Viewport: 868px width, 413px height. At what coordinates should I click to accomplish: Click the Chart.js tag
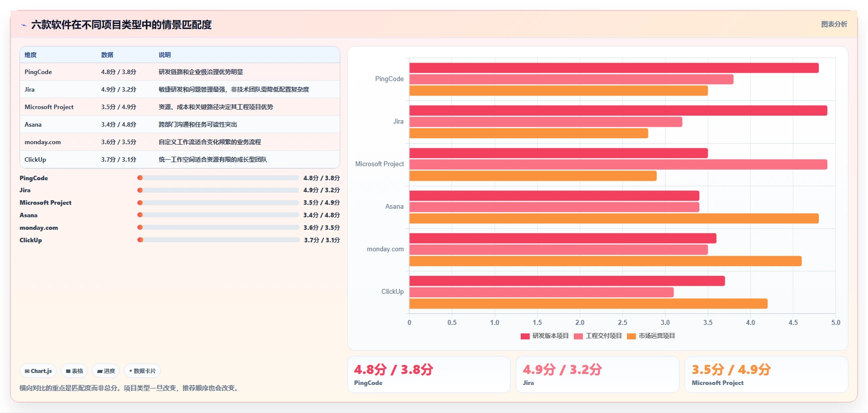[x=38, y=371]
